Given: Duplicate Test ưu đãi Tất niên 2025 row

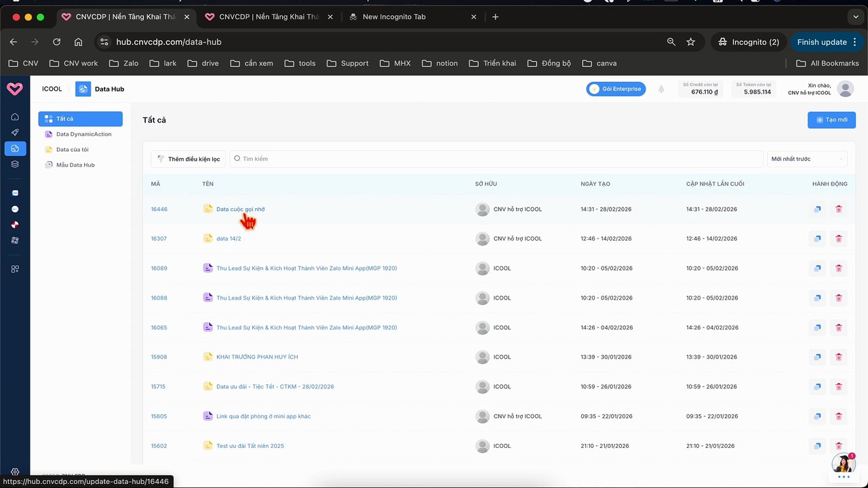Looking at the screenshot, I should (817, 446).
